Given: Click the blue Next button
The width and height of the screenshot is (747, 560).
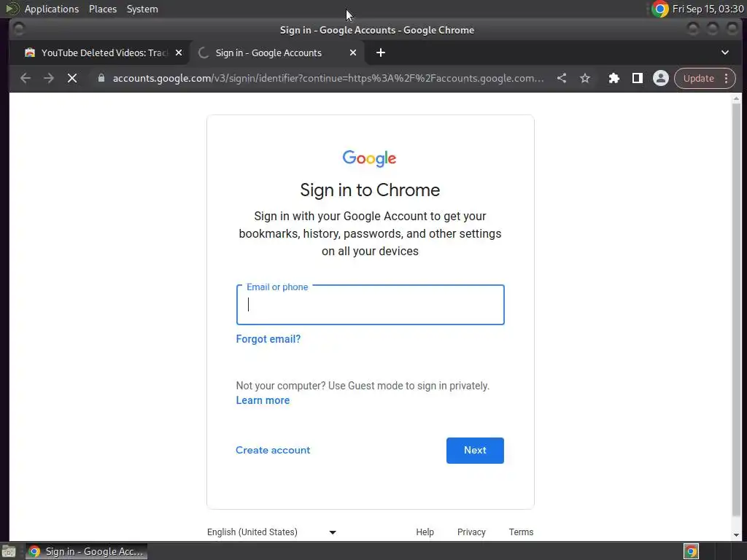Looking at the screenshot, I should [x=475, y=451].
